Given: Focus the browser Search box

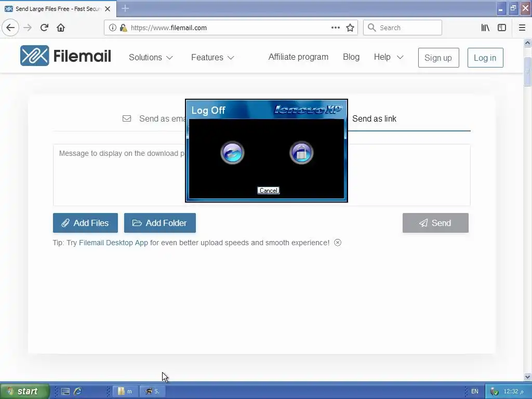Looking at the screenshot, I should (403, 28).
